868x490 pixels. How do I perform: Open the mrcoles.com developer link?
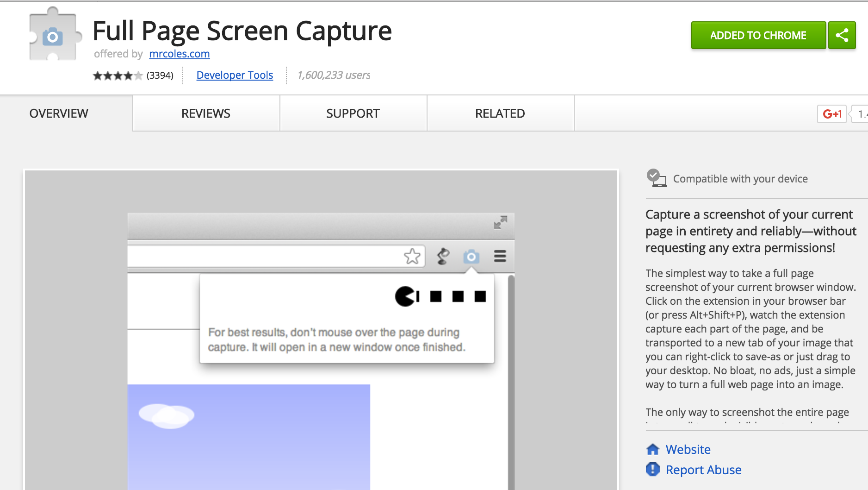click(179, 54)
